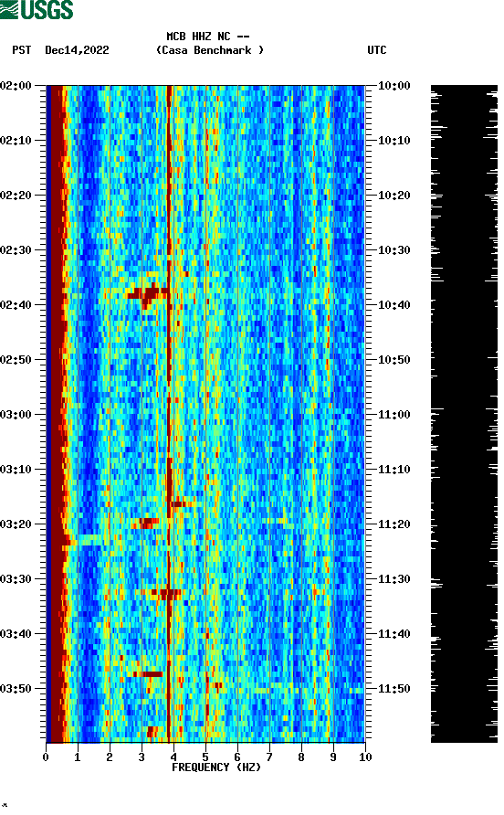The height and width of the screenshot is (815, 504).
Task: Click the 03:20 PST time label
Action: (x=16, y=524)
